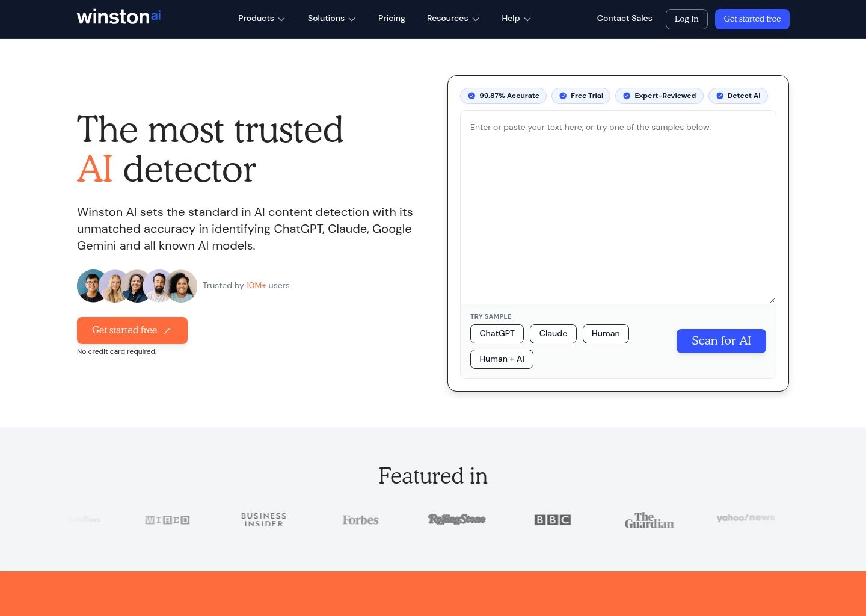Click the arrow in orange Get started button
The width and height of the screenshot is (866, 616).
click(x=168, y=330)
